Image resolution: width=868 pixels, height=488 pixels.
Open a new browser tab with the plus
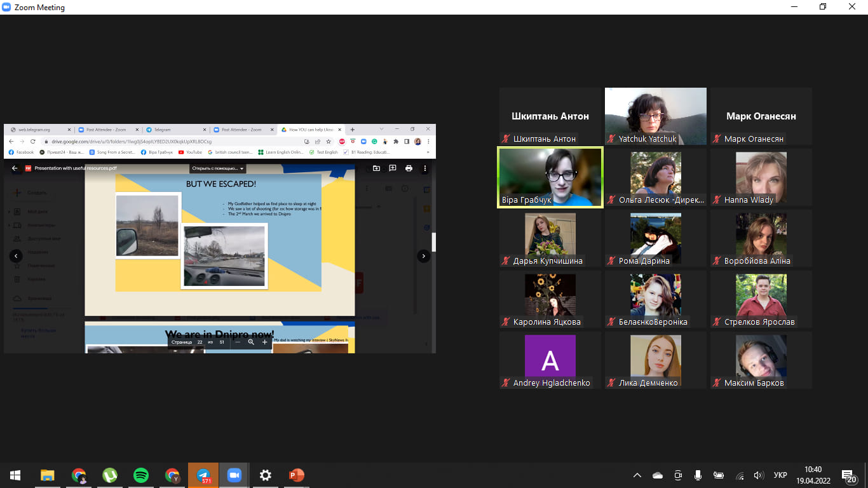353,130
